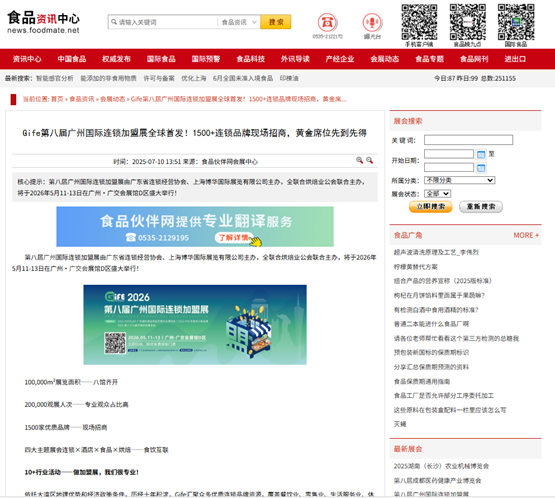Click the zoom-in text magnifier icon

[359, 160]
